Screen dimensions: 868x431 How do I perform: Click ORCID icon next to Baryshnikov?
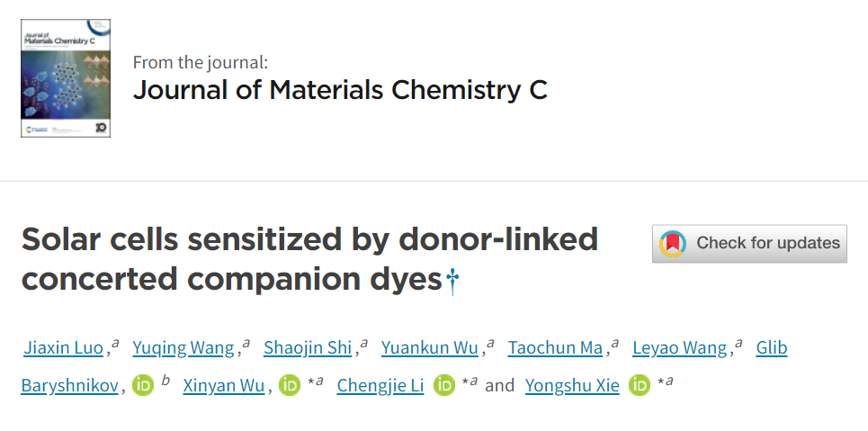click(143, 386)
